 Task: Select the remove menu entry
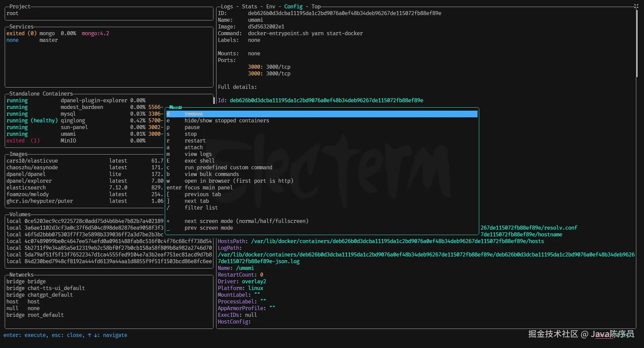point(194,114)
